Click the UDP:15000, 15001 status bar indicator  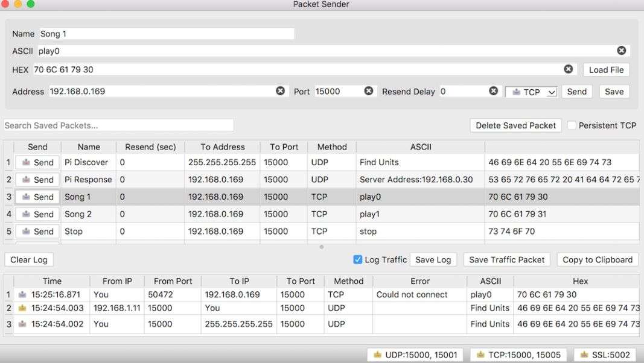click(x=415, y=355)
